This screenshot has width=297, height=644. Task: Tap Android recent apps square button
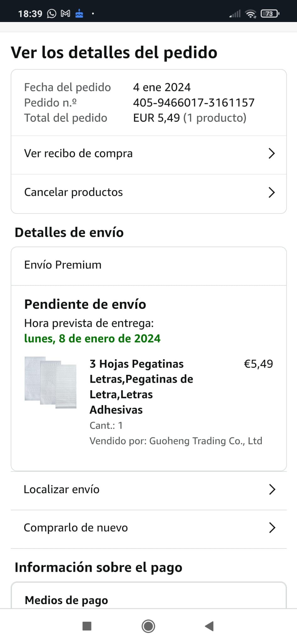coord(87,626)
